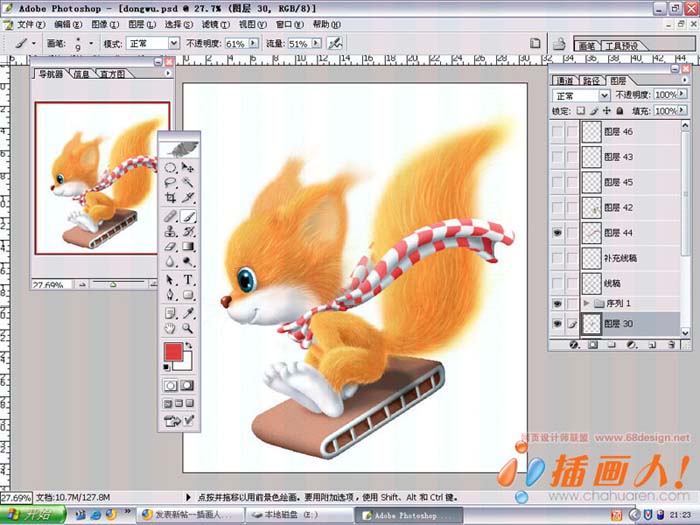Toggle lock transparent pixels
The image size is (700, 525).
tap(580, 111)
